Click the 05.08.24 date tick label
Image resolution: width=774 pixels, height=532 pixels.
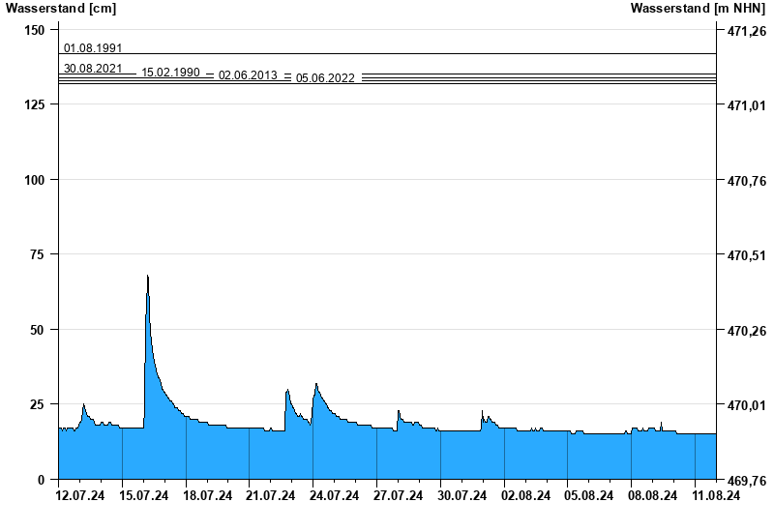(x=588, y=496)
